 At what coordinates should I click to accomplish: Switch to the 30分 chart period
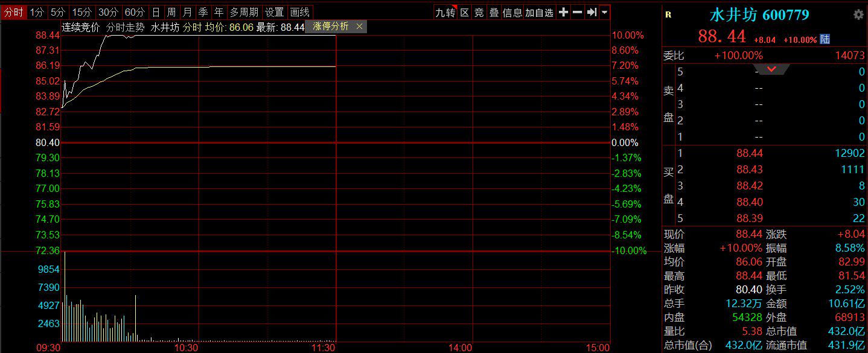(108, 12)
